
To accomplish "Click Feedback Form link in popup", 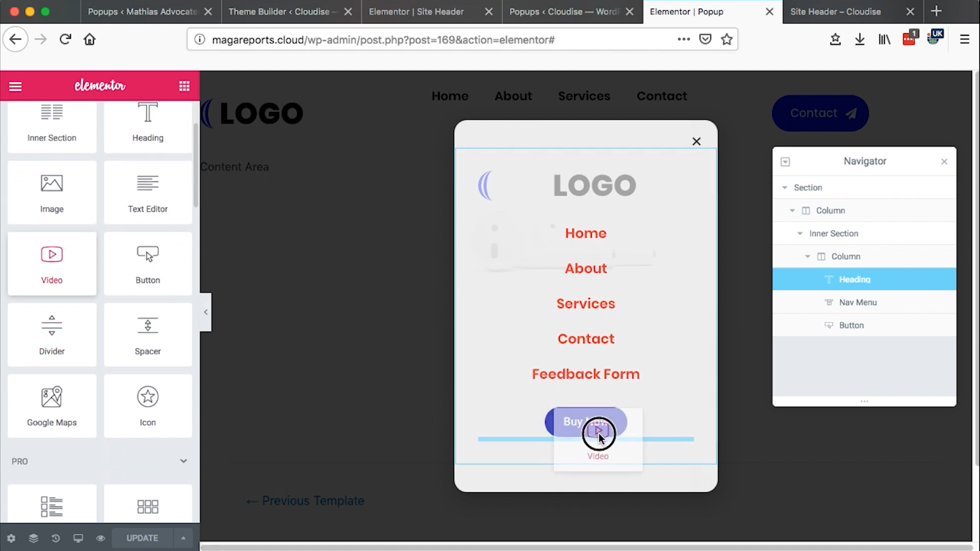I will point(585,374).
